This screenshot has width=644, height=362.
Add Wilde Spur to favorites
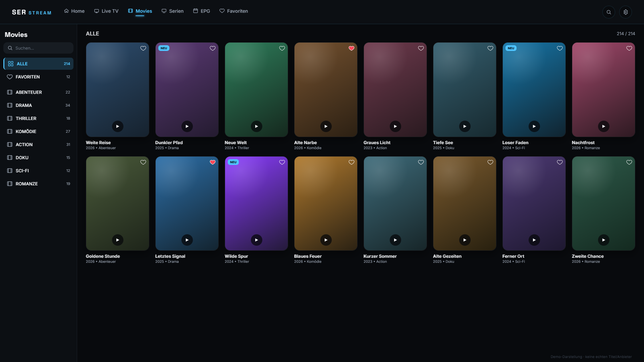pyautogui.click(x=282, y=162)
